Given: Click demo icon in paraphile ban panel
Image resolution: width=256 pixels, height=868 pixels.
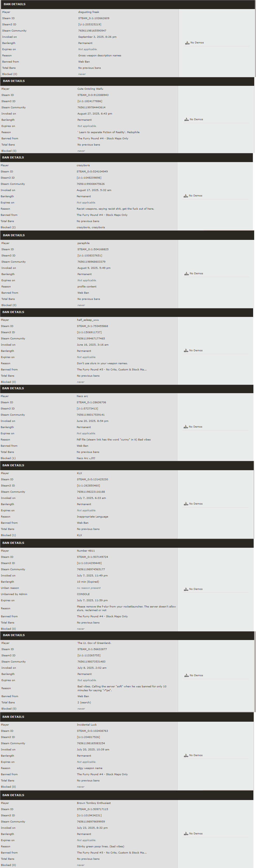Looking at the screenshot, I should pyautogui.click(x=187, y=273).
